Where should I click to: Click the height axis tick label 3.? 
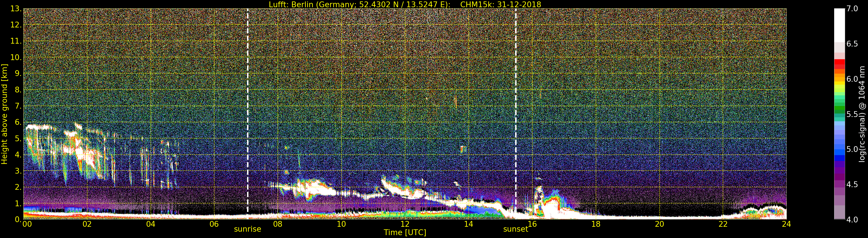click(18, 171)
